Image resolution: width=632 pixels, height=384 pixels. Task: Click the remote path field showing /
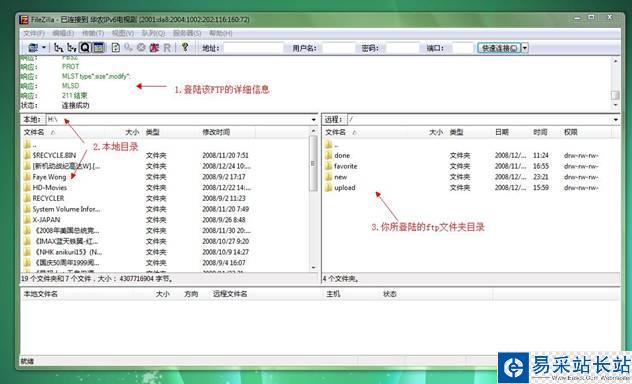pyautogui.click(x=480, y=120)
